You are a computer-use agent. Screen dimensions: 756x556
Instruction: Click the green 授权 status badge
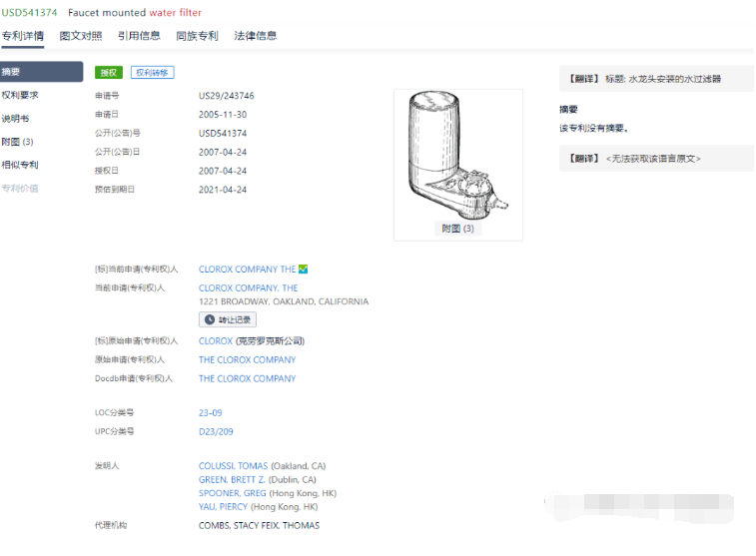108,73
